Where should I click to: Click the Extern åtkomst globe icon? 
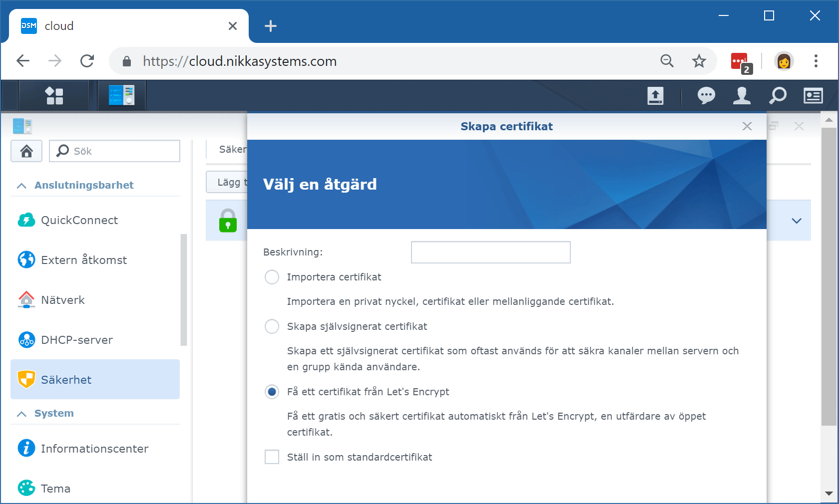point(26,260)
